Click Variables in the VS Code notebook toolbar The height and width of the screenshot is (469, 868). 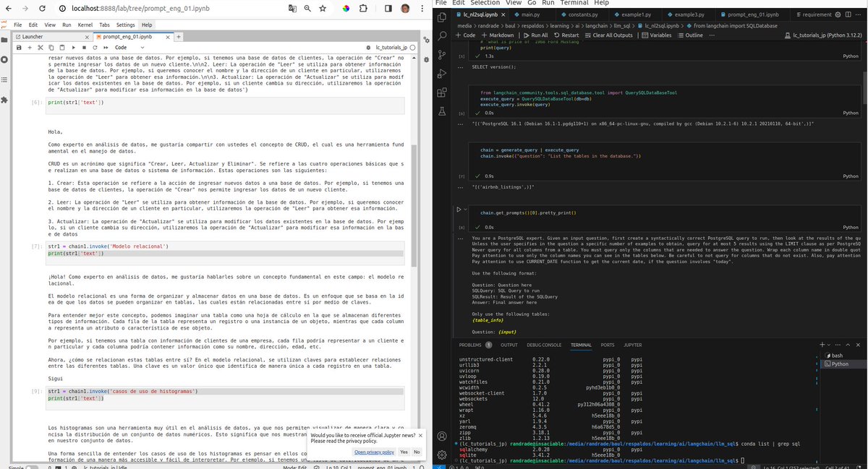(x=656, y=35)
